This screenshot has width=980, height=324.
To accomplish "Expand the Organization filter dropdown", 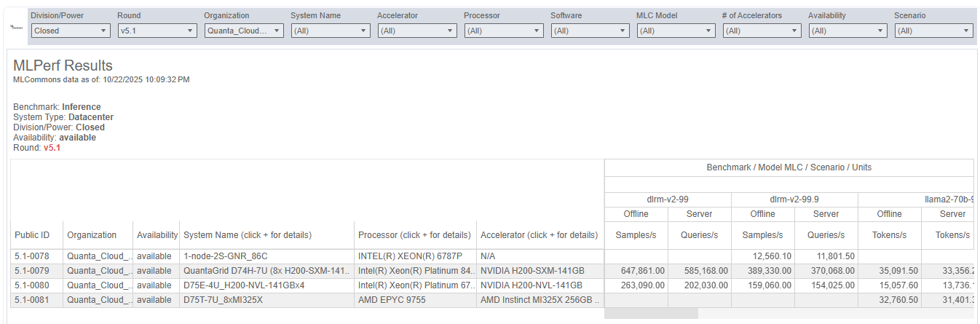I will pyautogui.click(x=244, y=31).
